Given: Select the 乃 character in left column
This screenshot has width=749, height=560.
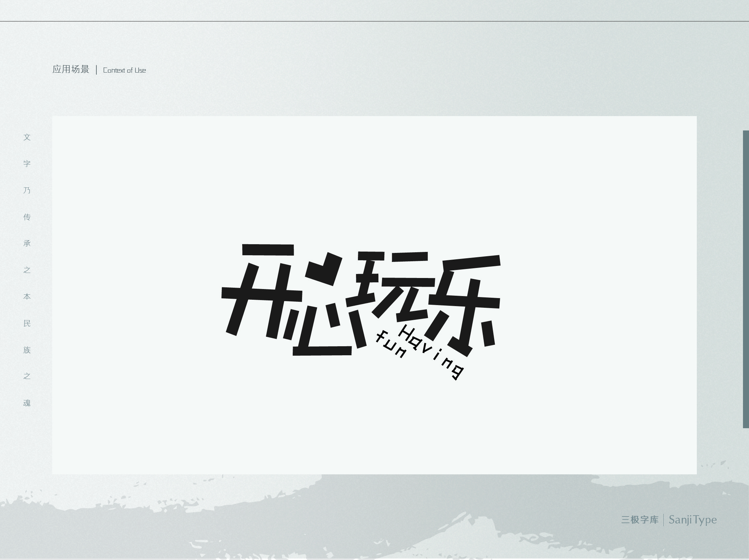Looking at the screenshot, I should [27, 190].
